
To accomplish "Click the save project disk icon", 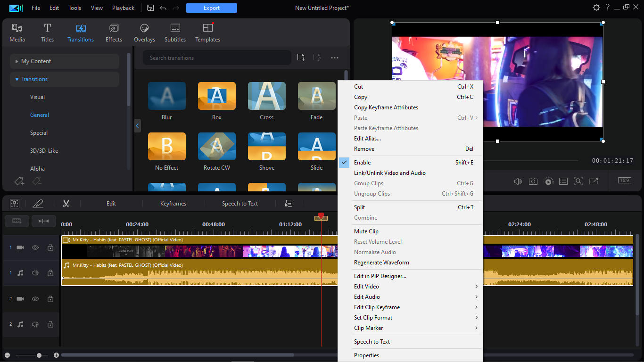I will click(150, 8).
